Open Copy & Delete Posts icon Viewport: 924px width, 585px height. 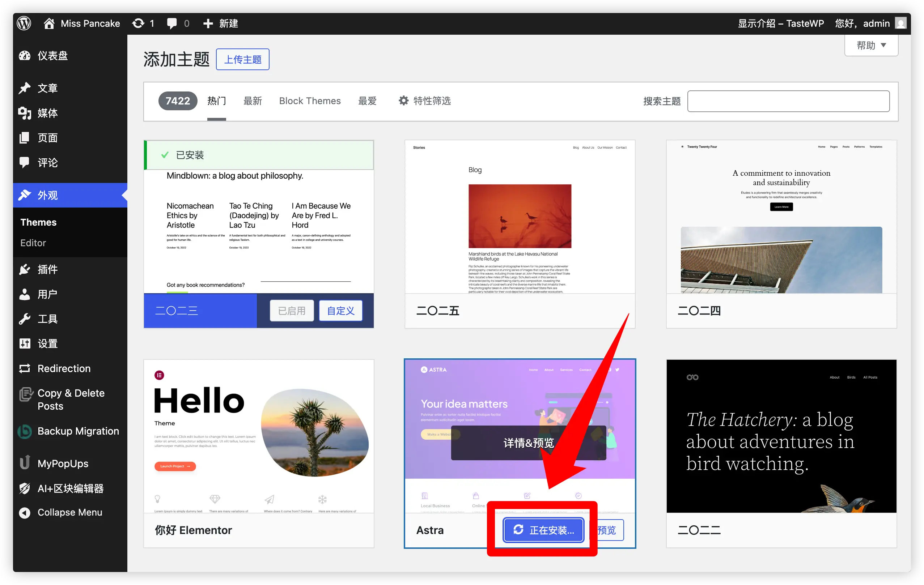pyautogui.click(x=26, y=394)
